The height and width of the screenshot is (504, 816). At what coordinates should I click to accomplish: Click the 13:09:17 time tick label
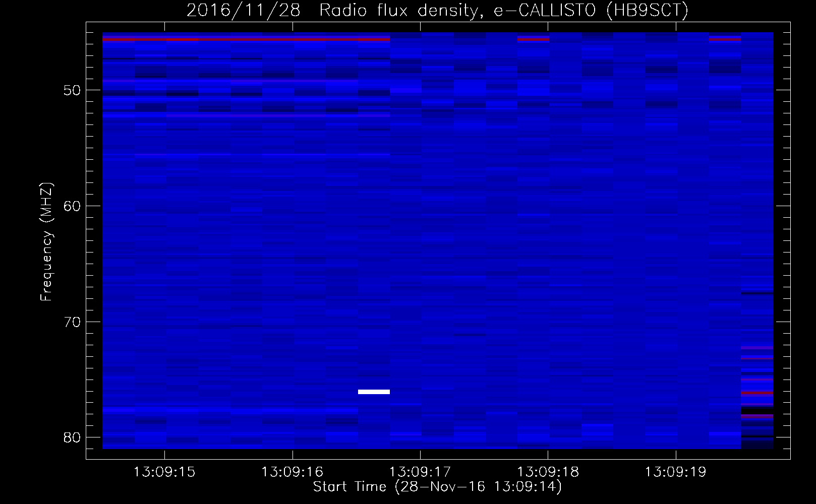tap(420, 472)
